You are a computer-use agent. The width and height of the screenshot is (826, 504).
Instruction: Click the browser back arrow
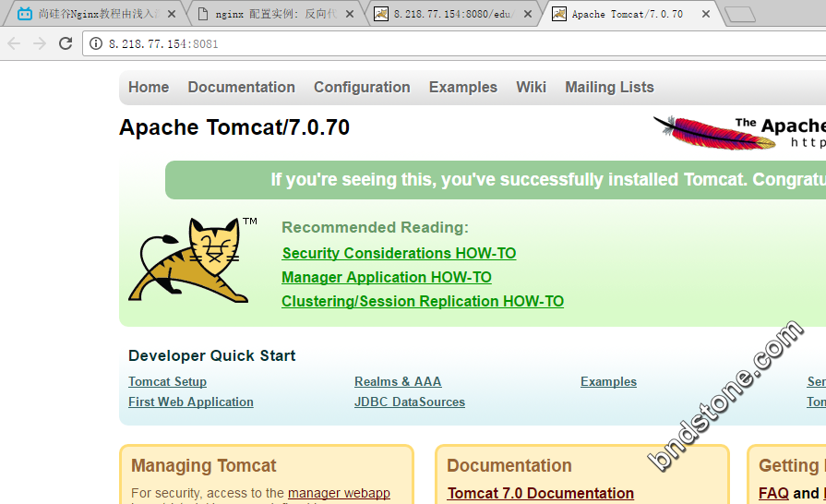pyautogui.click(x=14, y=43)
